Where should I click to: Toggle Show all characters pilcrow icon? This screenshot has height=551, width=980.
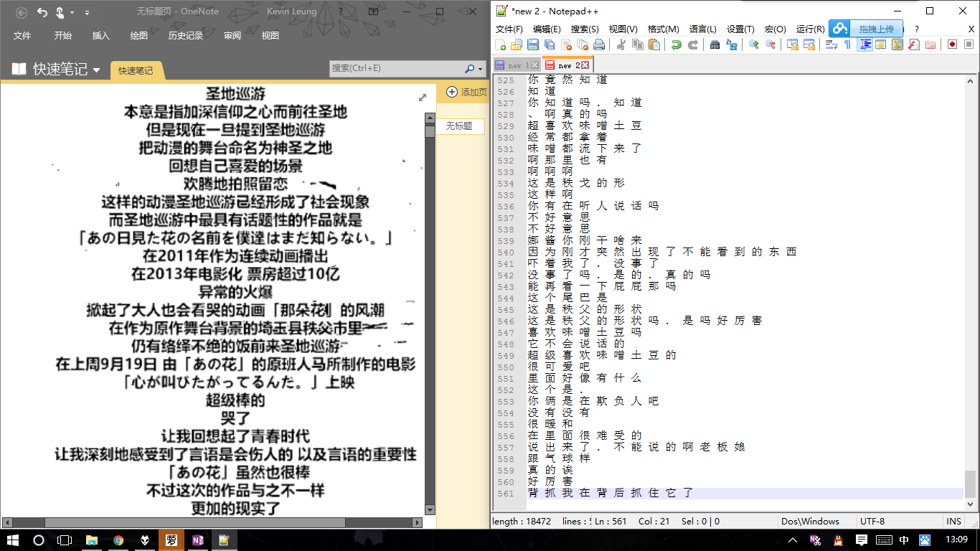pos(847,44)
